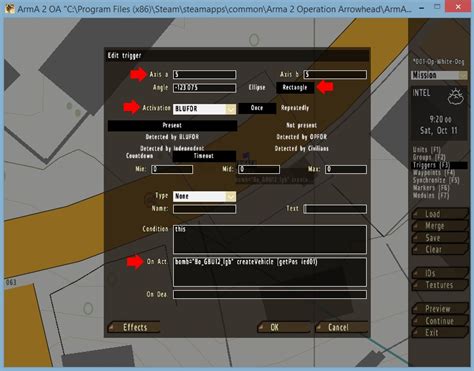This screenshot has width=474, height=371.
Task: Click the Mid timer field
Action: 259,169
